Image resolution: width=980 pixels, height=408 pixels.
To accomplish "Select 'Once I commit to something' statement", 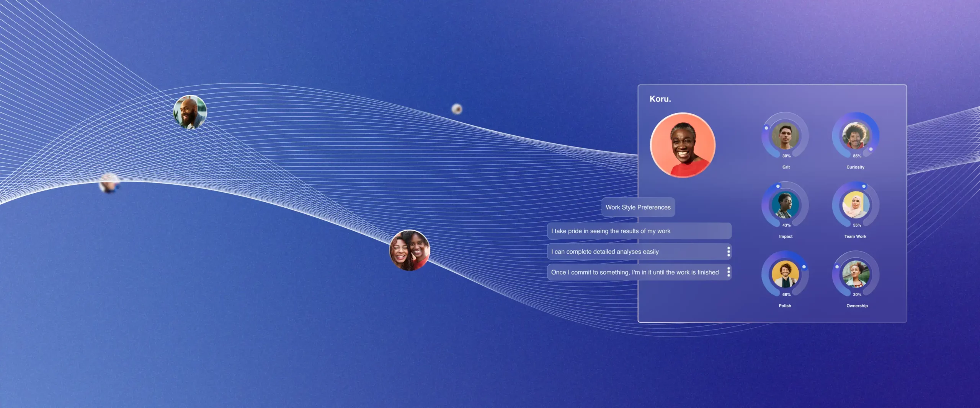I will tap(639, 272).
